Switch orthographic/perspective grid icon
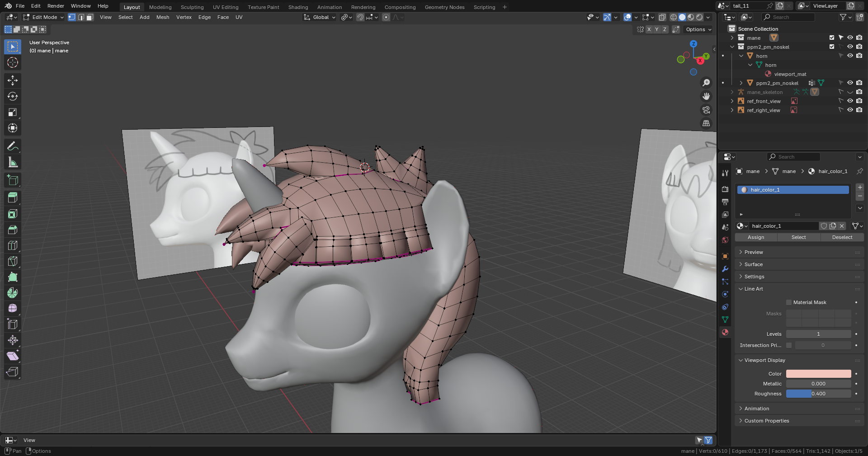The image size is (868, 456). tap(706, 123)
